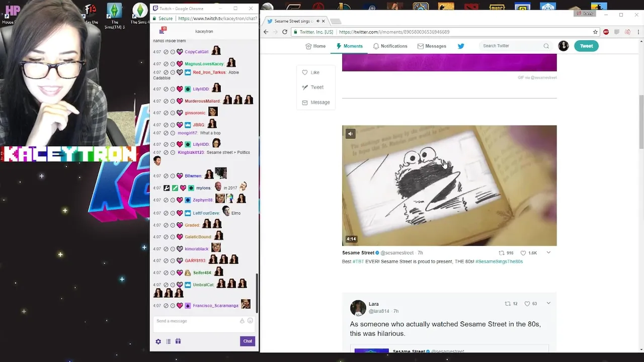The image size is (644, 362).
Task: Open The Sims(TM) 3 desktop shortcut
Action: click(115, 16)
